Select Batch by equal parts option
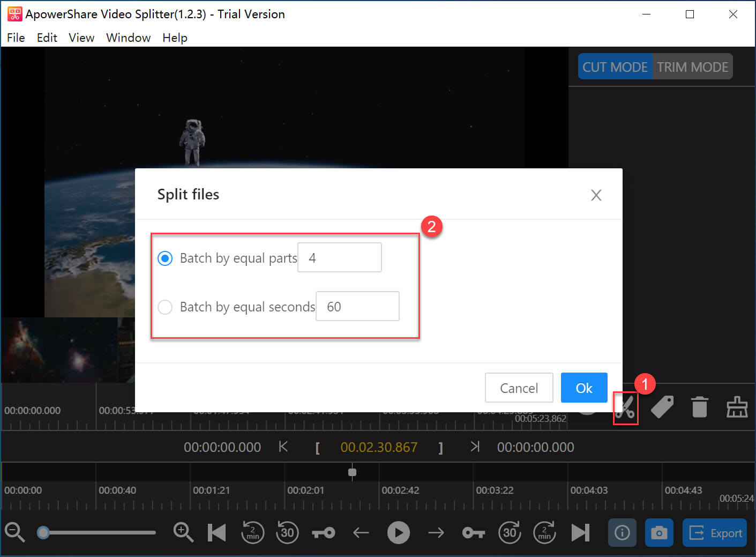 (x=165, y=258)
